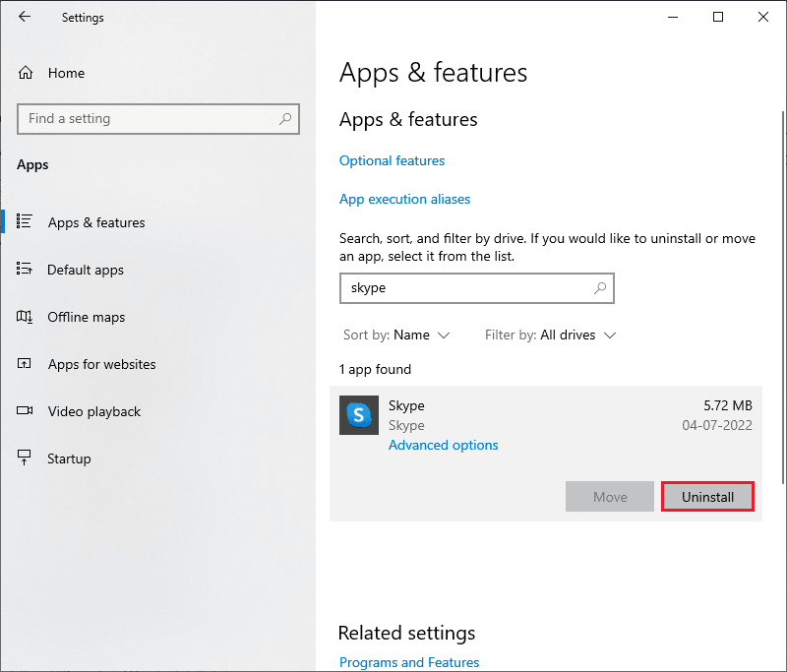Navigate back using the arrow icon

(25, 17)
